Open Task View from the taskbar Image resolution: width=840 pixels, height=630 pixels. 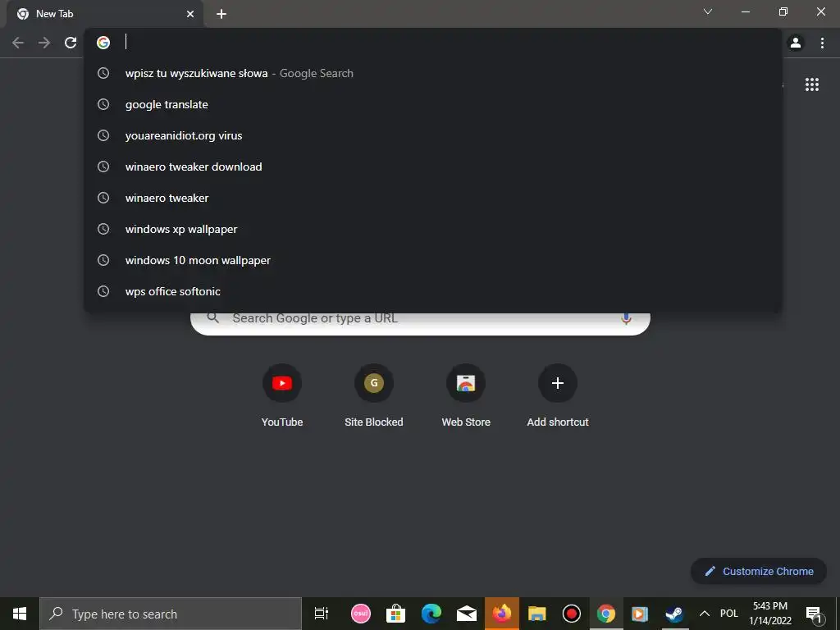coord(321,614)
